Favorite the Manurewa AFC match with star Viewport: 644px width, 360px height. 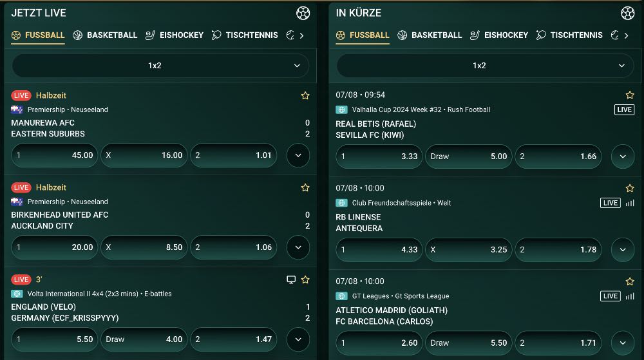305,95
